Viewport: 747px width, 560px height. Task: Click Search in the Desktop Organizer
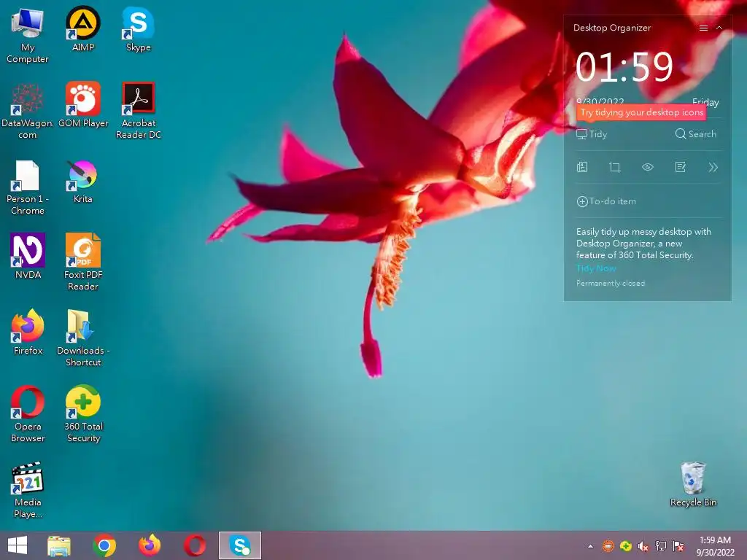[695, 134]
